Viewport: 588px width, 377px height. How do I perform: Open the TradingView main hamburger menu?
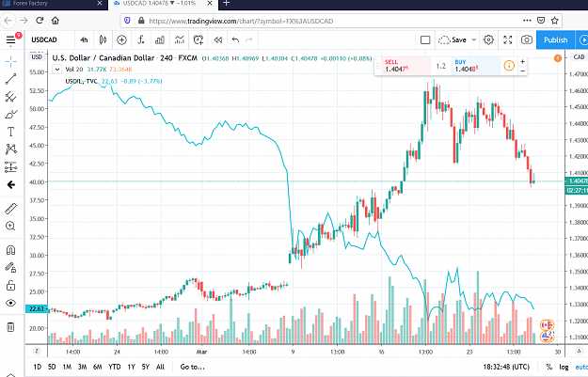(x=11, y=39)
